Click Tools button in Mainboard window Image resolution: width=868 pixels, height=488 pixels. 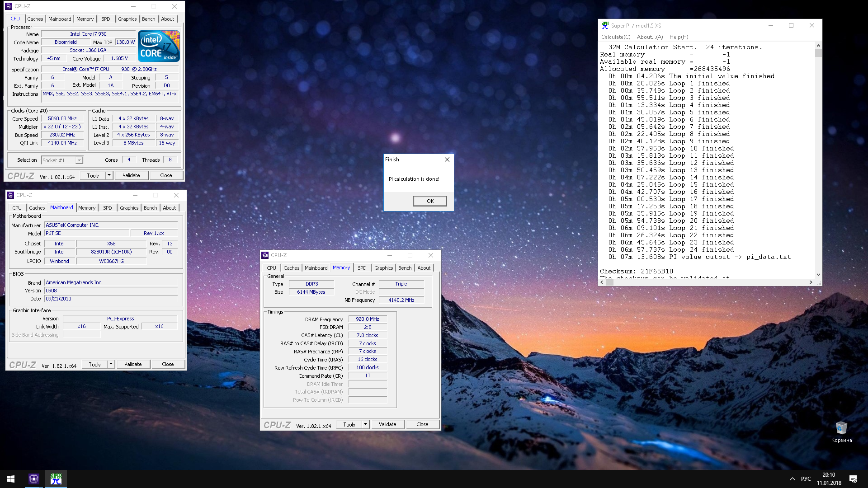(x=94, y=364)
